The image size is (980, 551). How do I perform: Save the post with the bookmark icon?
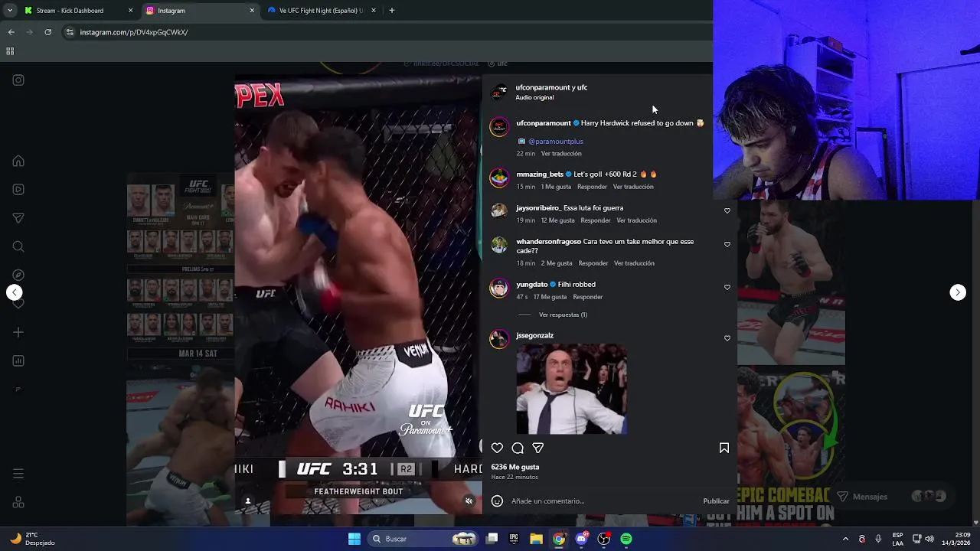click(724, 448)
